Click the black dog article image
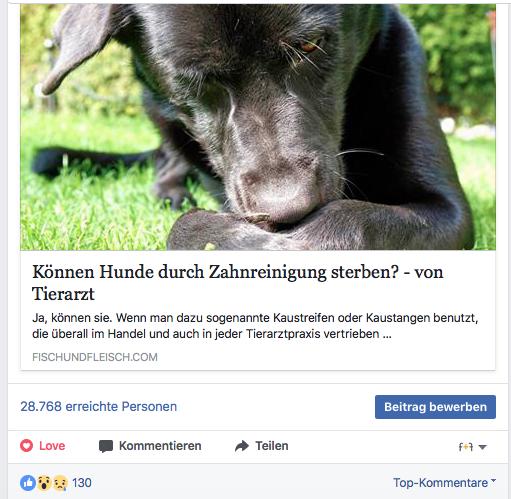 [258, 127]
